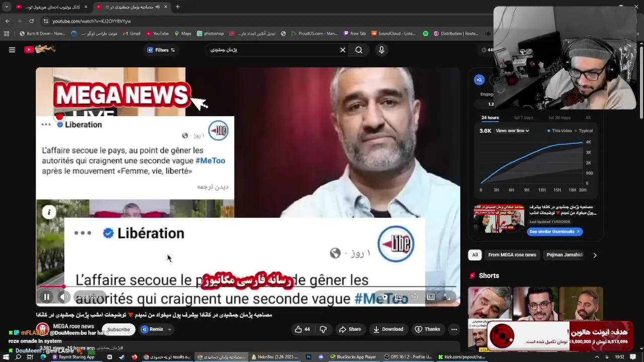Screen dimensions: 644x362
Task: Mute the video volume speaker
Action: pos(64,297)
